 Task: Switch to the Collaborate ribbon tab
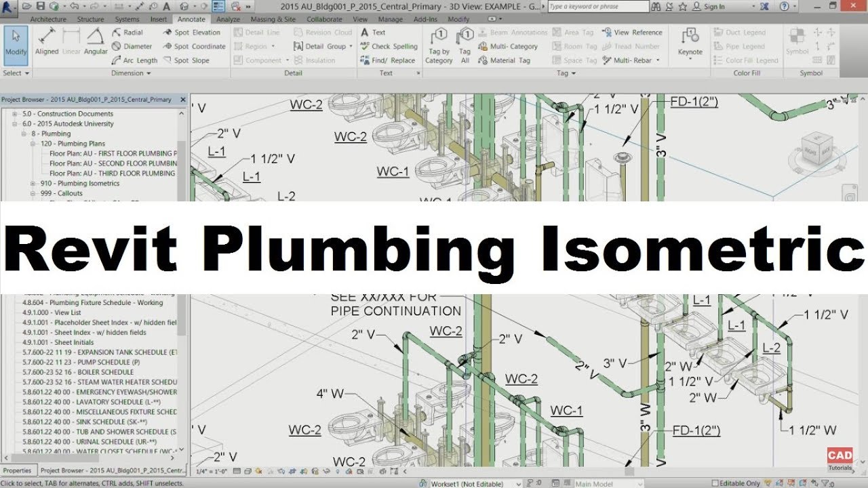point(324,20)
